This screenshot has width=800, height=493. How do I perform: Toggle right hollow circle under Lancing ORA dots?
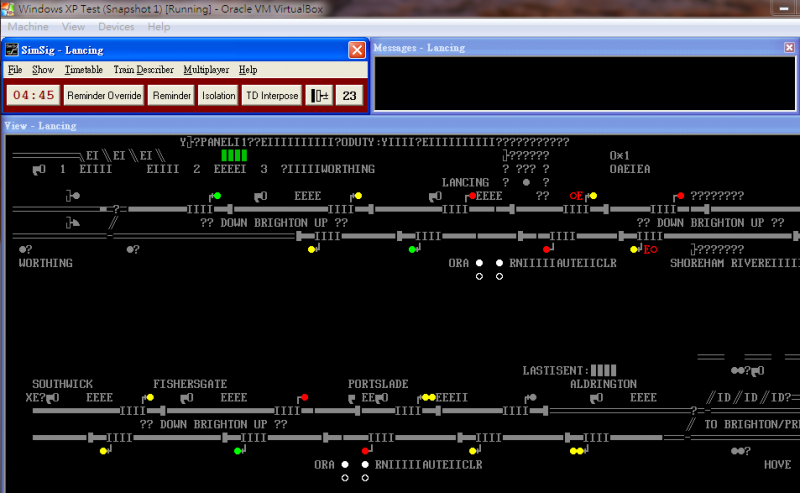click(499, 277)
